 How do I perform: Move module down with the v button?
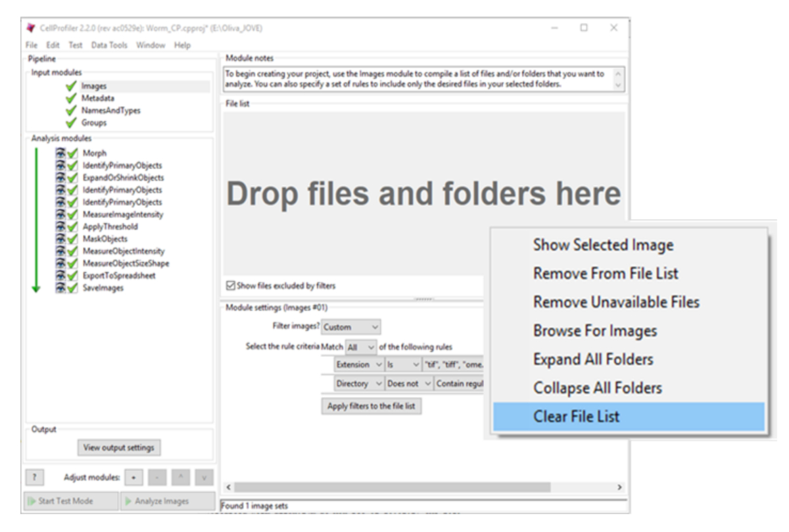pos(204,477)
